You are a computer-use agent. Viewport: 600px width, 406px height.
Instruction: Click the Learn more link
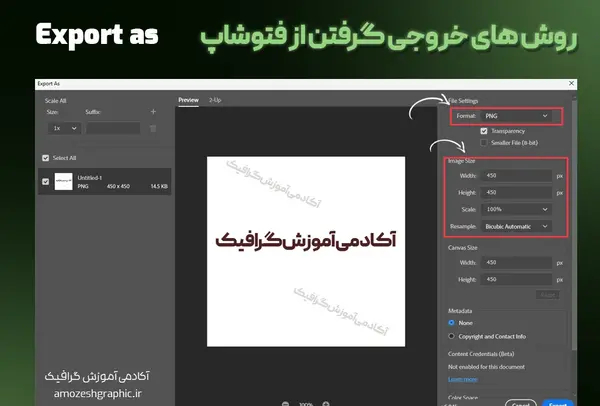463,379
